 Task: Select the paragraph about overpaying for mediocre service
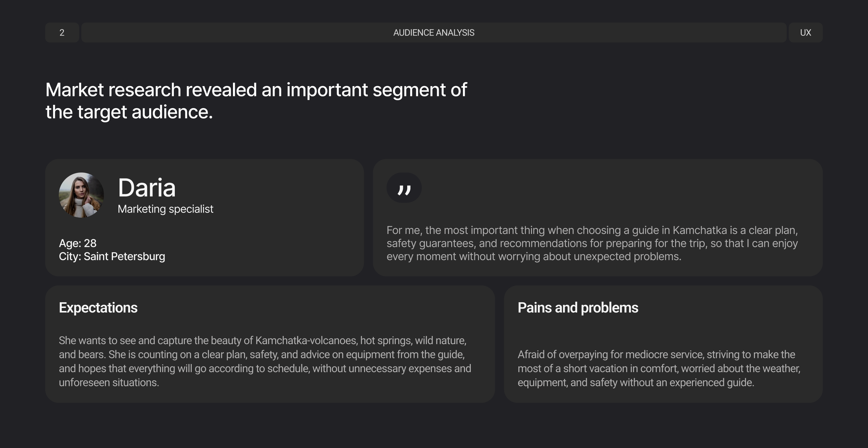point(659,368)
